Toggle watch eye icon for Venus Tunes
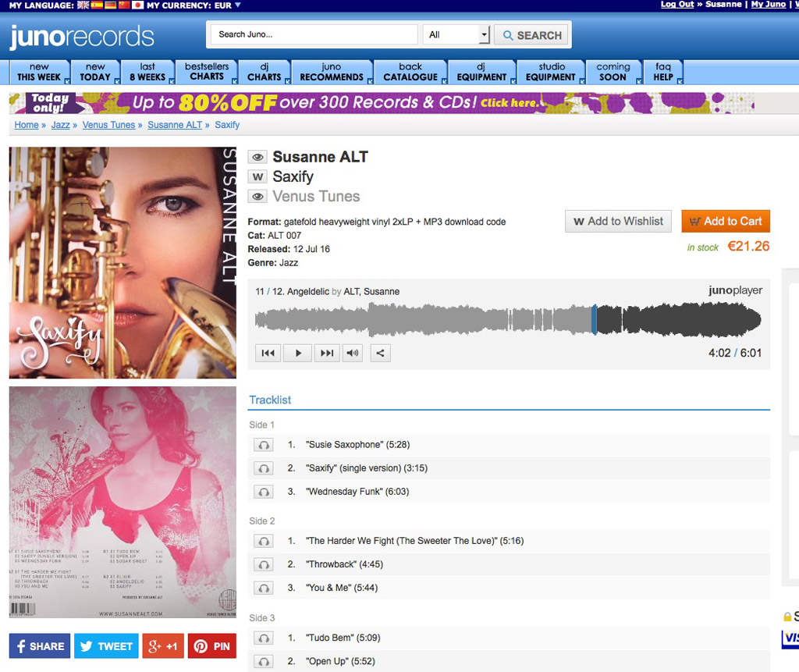The width and height of the screenshot is (799, 672). coord(257,197)
